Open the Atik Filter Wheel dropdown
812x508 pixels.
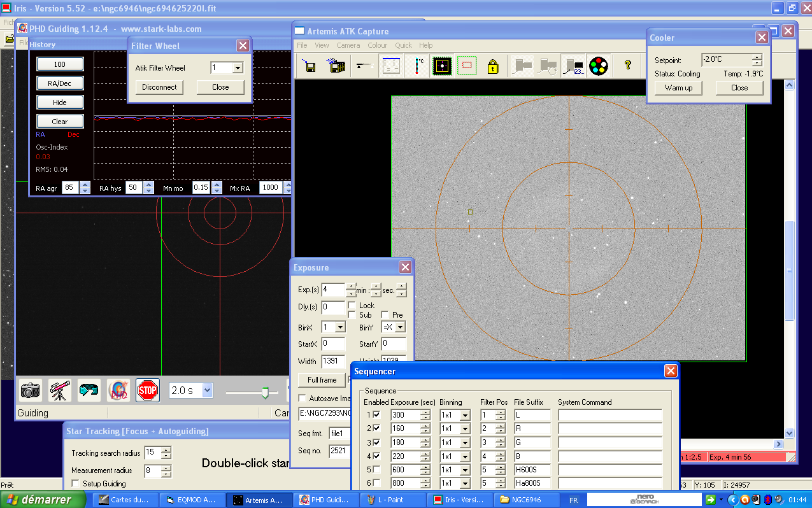click(x=238, y=68)
